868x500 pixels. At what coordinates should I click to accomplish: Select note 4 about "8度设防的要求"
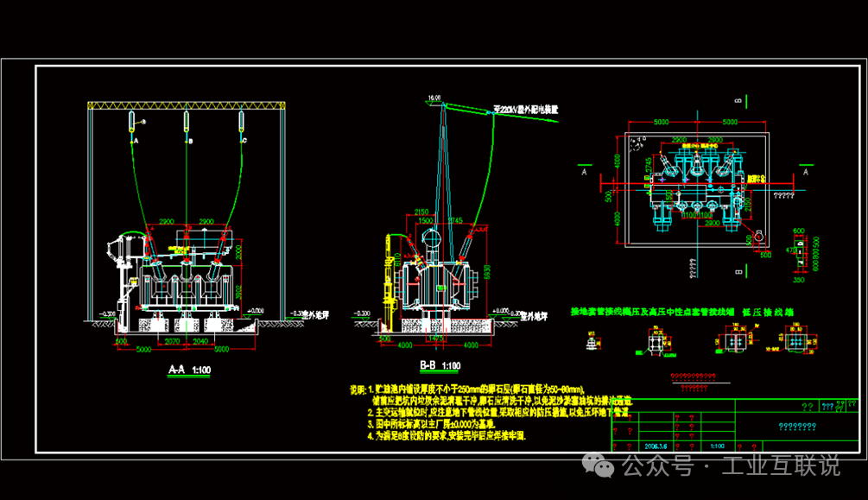coord(447,436)
